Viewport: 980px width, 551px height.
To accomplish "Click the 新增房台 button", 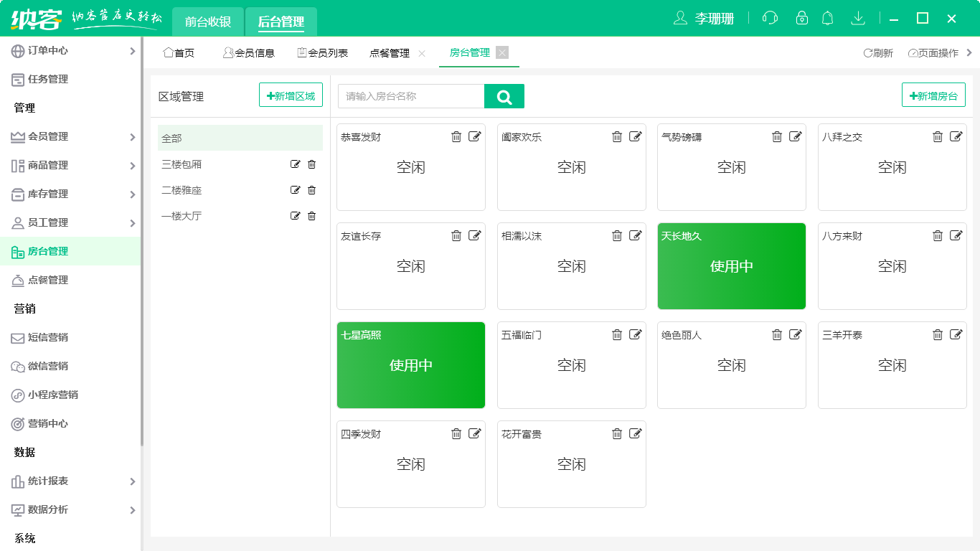I will [x=933, y=94].
